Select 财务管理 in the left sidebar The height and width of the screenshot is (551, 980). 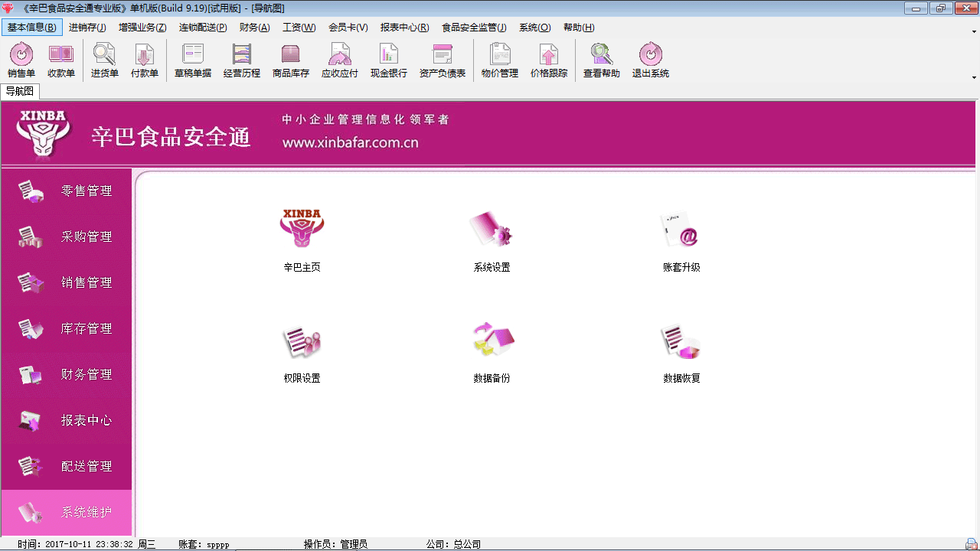[67, 375]
